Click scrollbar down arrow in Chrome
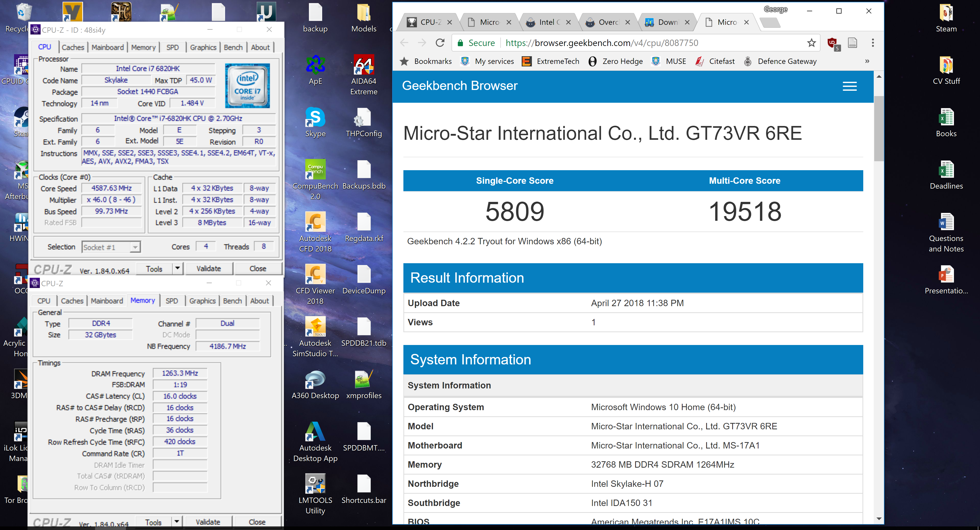The width and height of the screenshot is (980, 530). (x=879, y=519)
